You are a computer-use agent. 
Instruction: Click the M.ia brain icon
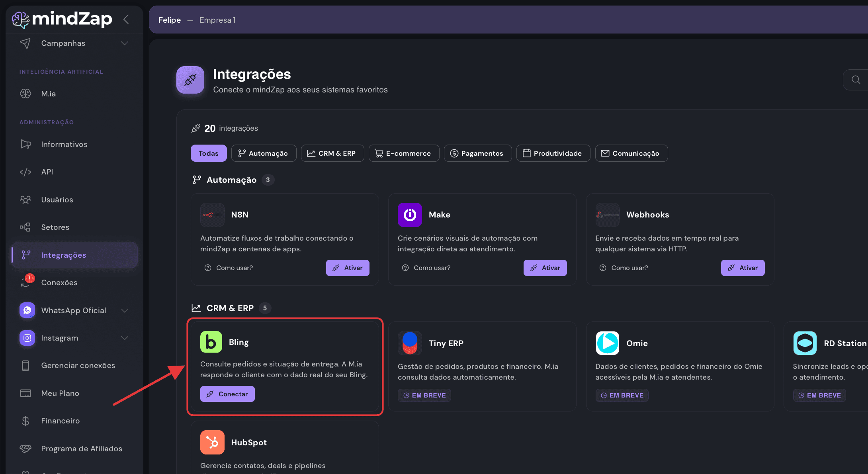click(x=25, y=94)
